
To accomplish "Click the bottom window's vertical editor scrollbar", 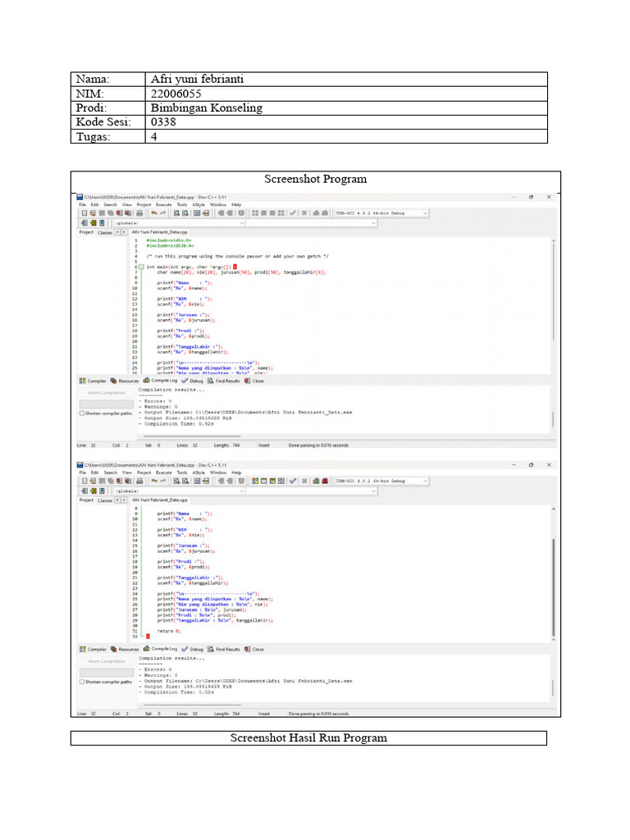I will (x=553, y=573).
